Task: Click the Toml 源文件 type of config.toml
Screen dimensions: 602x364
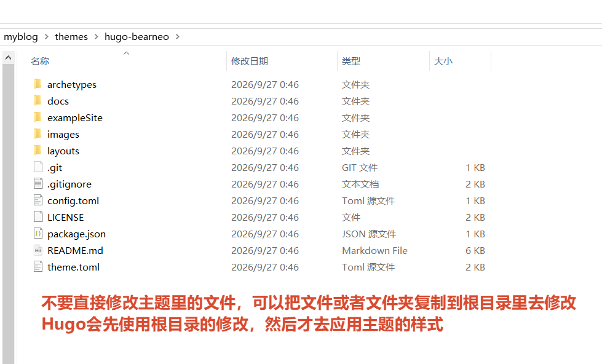Action: click(368, 201)
